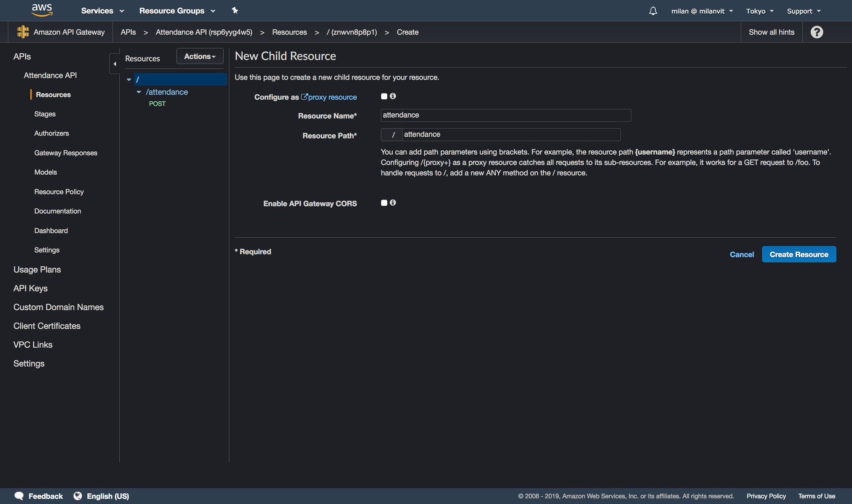Click Show all hints
The height and width of the screenshot is (504, 852).
(771, 32)
